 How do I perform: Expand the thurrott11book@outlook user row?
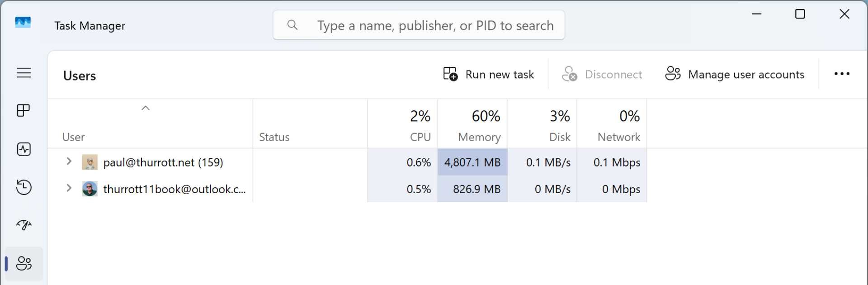(x=69, y=188)
